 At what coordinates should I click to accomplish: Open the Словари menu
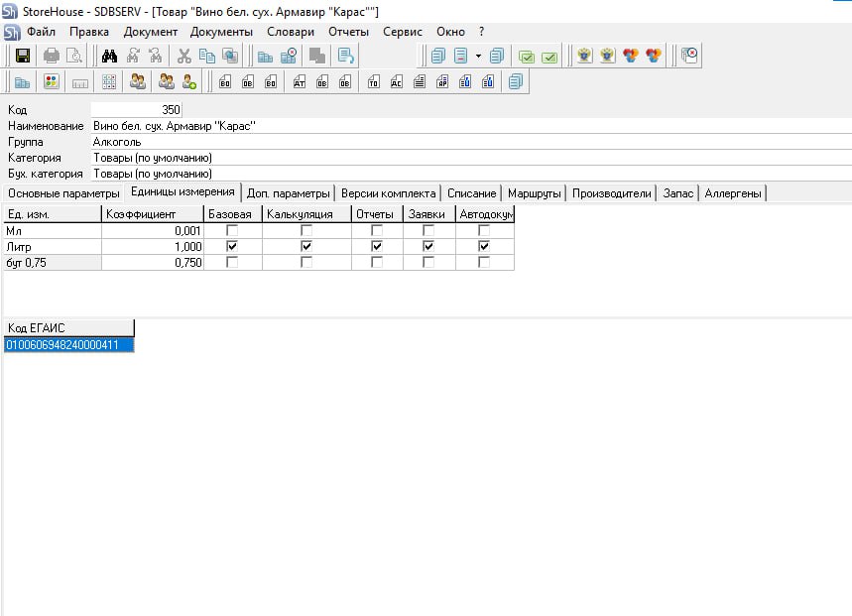(x=291, y=32)
